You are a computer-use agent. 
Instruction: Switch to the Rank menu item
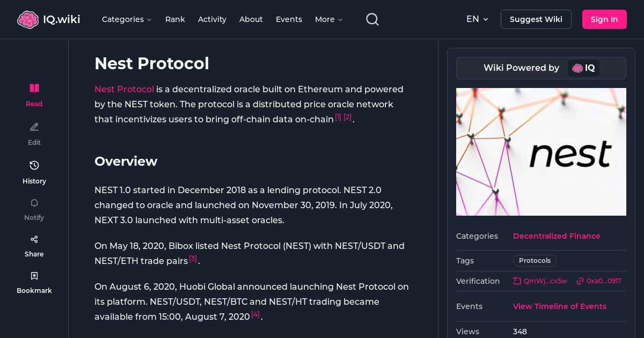175,19
